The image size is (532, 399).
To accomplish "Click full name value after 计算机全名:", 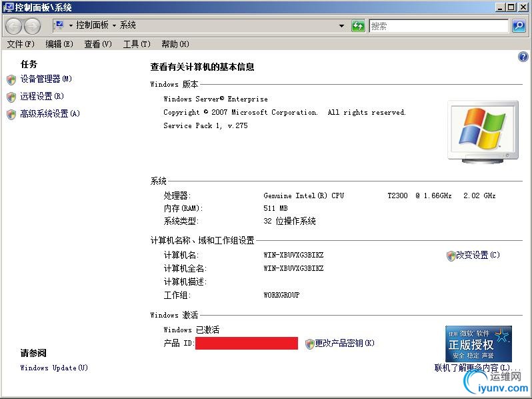I will pos(293,268).
